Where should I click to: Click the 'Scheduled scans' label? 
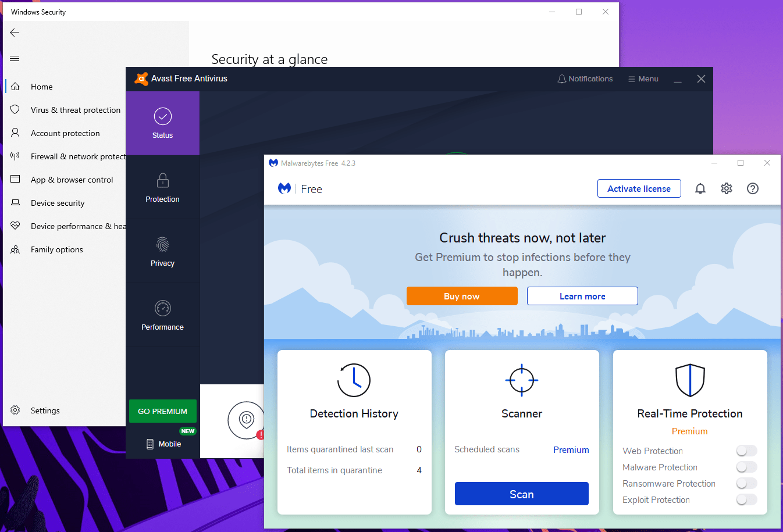point(487,449)
